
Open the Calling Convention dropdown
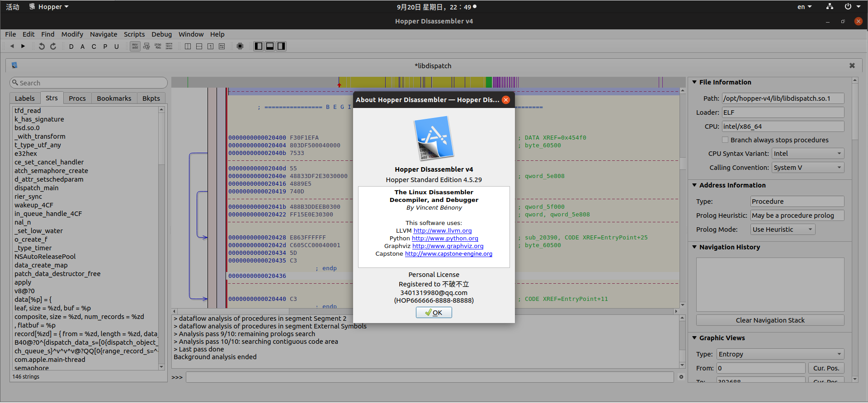(x=808, y=168)
